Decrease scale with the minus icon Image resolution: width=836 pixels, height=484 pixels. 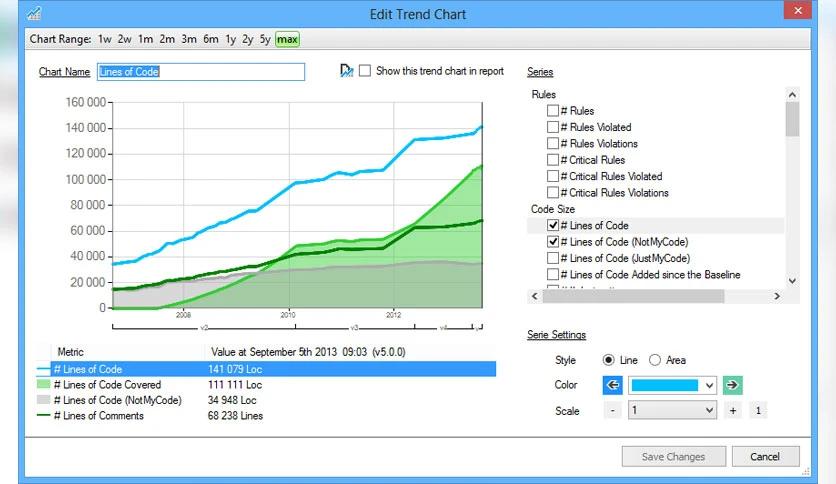click(x=613, y=410)
